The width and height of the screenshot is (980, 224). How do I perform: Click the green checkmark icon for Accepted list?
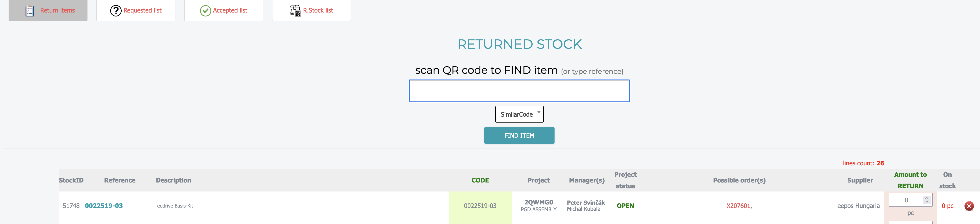pyautogui.click(x=205, y=11)
